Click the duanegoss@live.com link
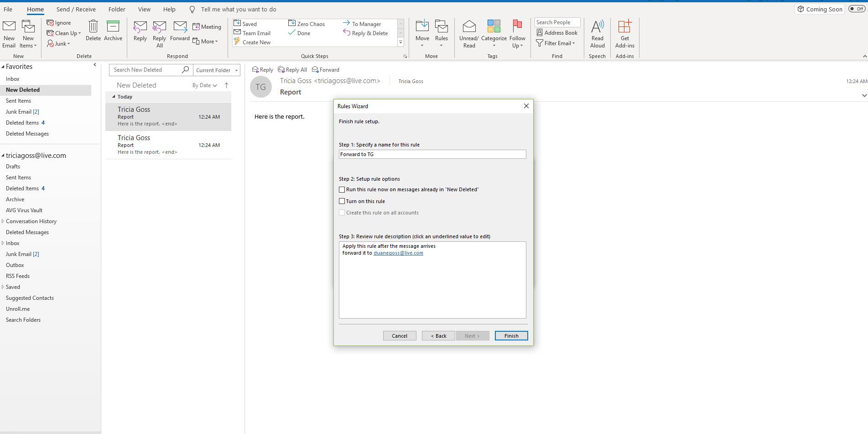This screenshot has width=868, height=434. pyautogui.click(x=398, y=253)
